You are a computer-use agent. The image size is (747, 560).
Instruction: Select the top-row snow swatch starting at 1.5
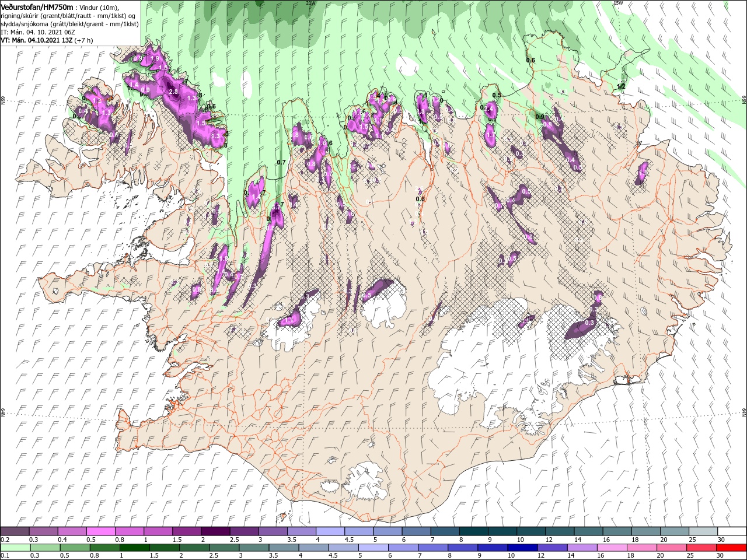tap(186, 531)
